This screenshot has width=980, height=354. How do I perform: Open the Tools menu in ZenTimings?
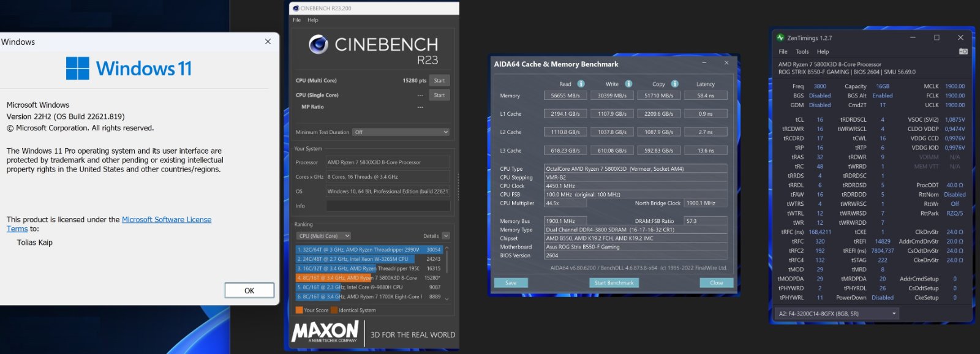tap(802, 51)
